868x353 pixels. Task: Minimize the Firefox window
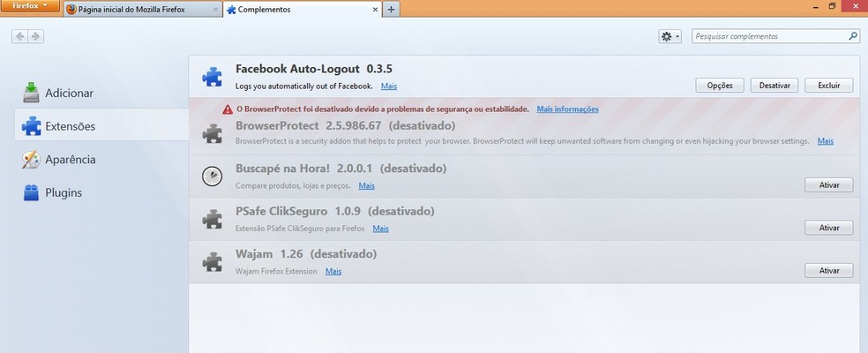pyautogui.click(x=816, y=6)
